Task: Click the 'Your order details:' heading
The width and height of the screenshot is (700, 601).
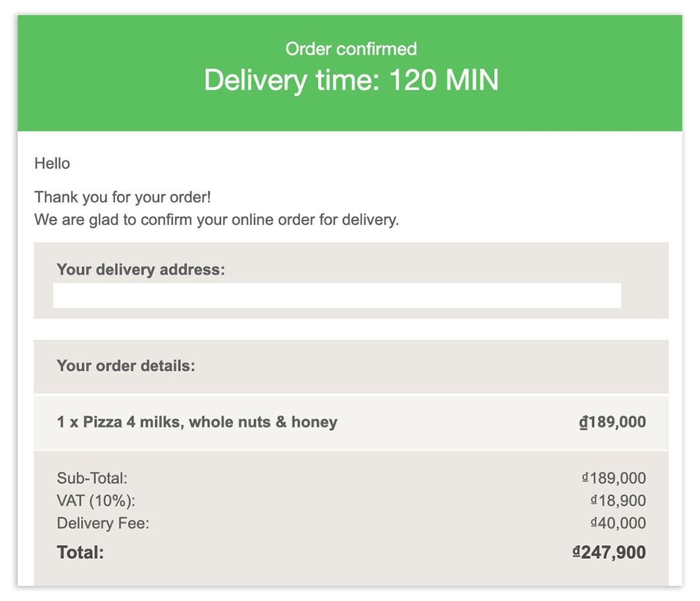Action: [126, 366]
